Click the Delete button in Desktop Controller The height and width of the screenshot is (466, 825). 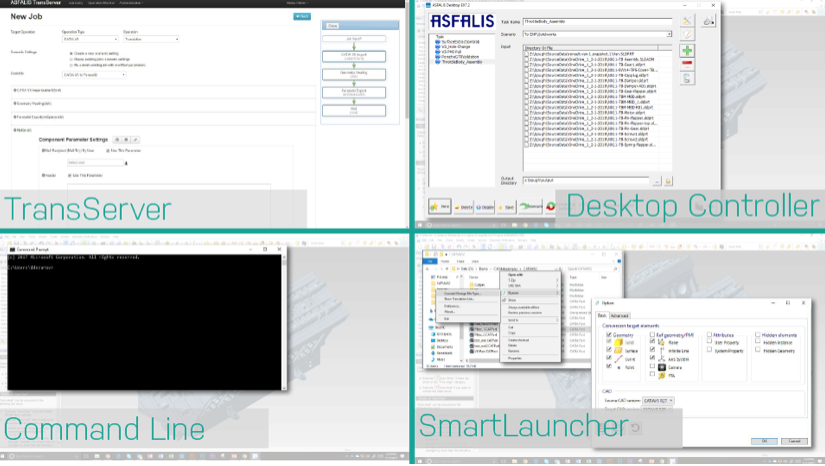[x=464, y=207]
